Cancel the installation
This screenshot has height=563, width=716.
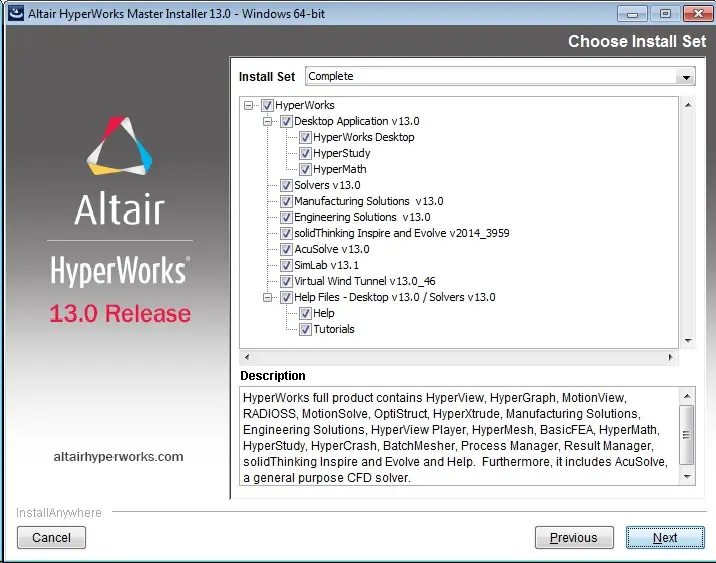[51, 537]
